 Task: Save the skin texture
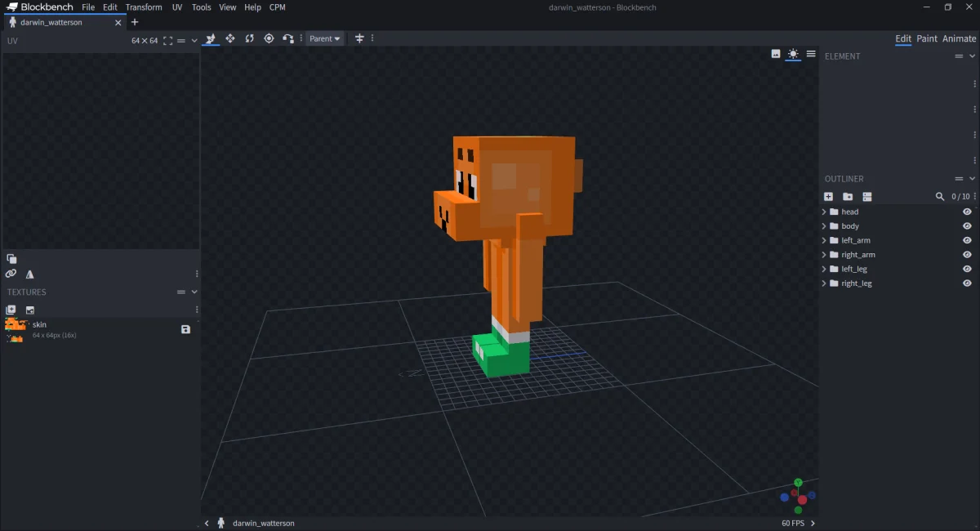coord(185,329)
